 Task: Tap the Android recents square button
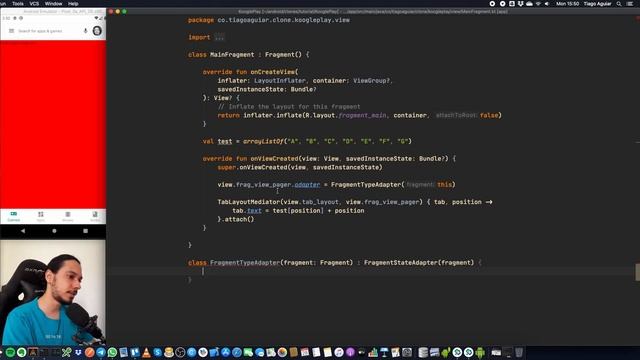point(85,231)
